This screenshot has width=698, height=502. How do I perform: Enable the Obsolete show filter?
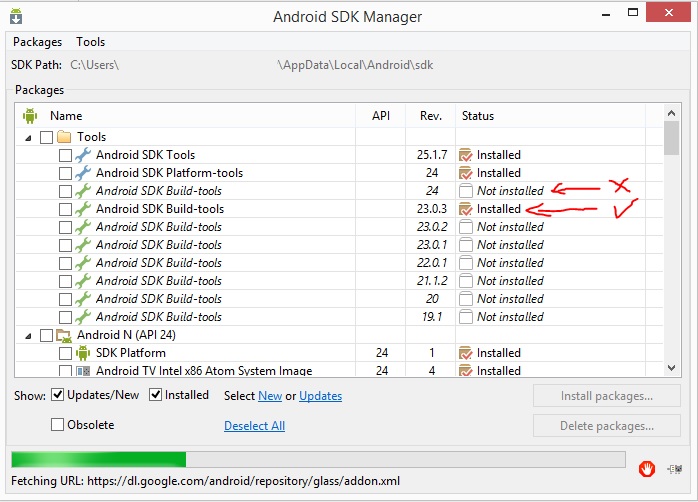pos(57,425)
